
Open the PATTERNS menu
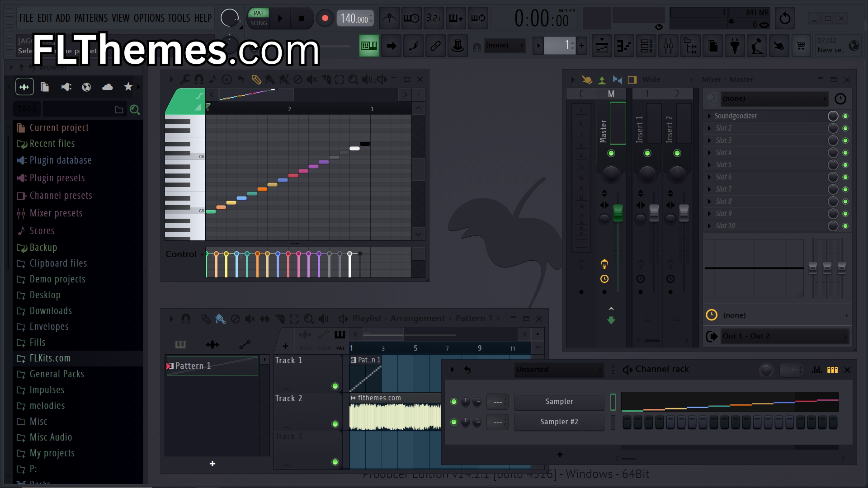click(x=91, y=18)
